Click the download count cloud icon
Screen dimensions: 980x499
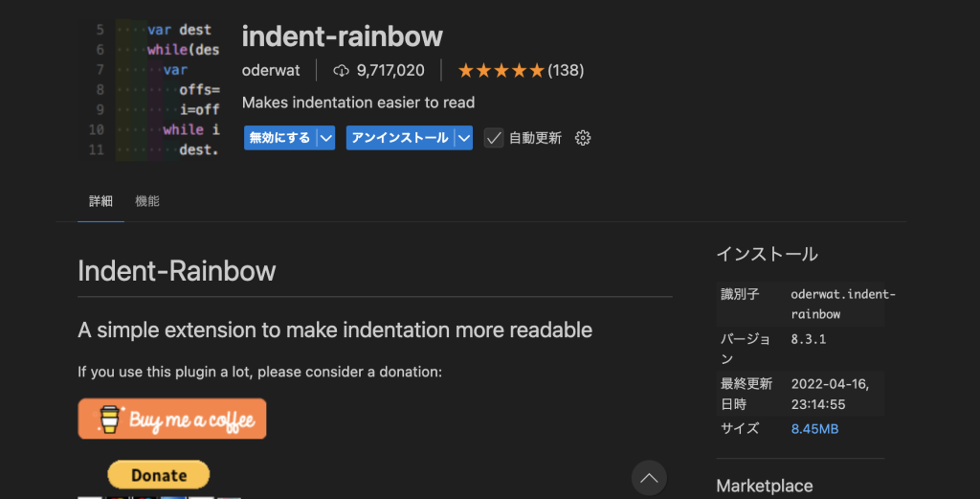click(342, 71)
